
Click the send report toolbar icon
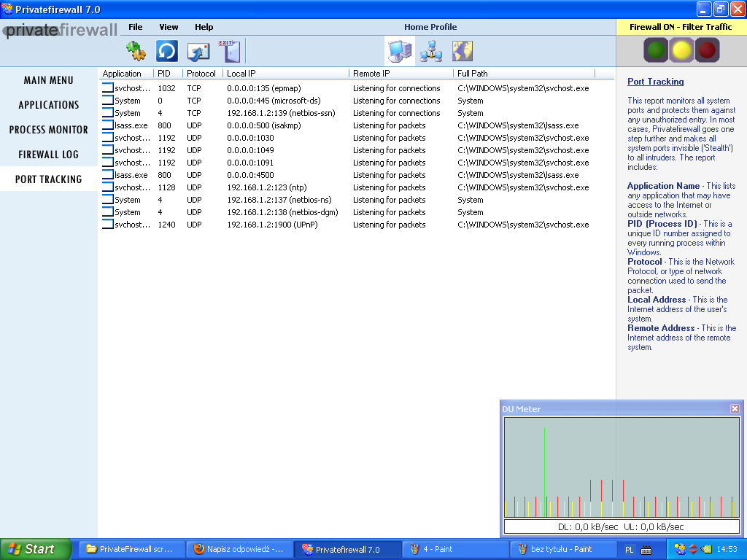(x=198, y=52)
